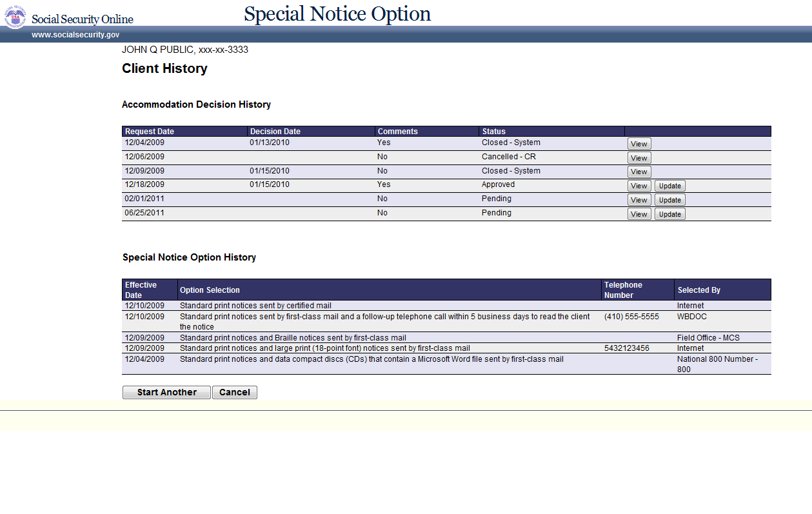View the 12/09/2009 accommodation request
Viewport: 812px width, 514px height.
(x=639, y=172)
